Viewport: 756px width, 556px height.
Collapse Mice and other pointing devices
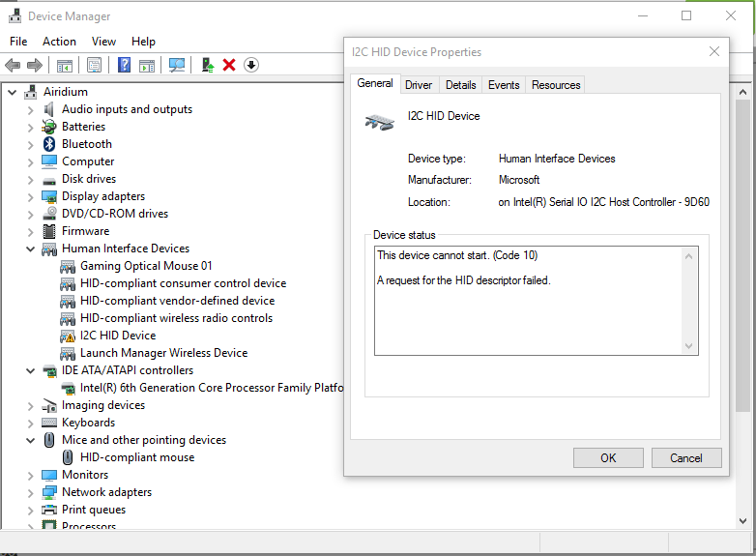(x=30, y=440)
